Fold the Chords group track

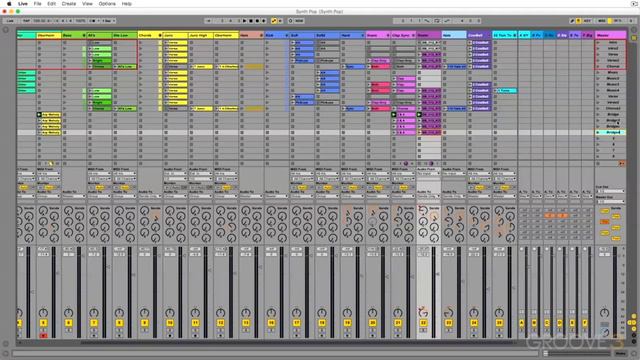coord(160,36)
